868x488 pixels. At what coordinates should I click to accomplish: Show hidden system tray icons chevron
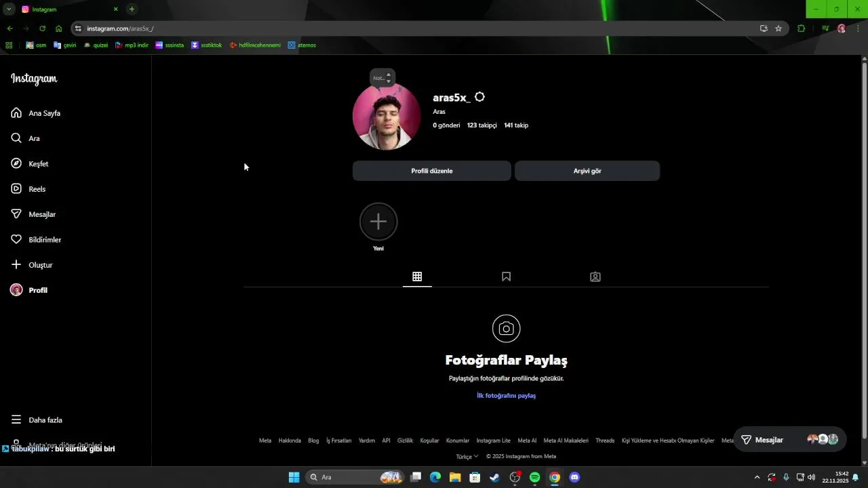(x=757, y=477)
